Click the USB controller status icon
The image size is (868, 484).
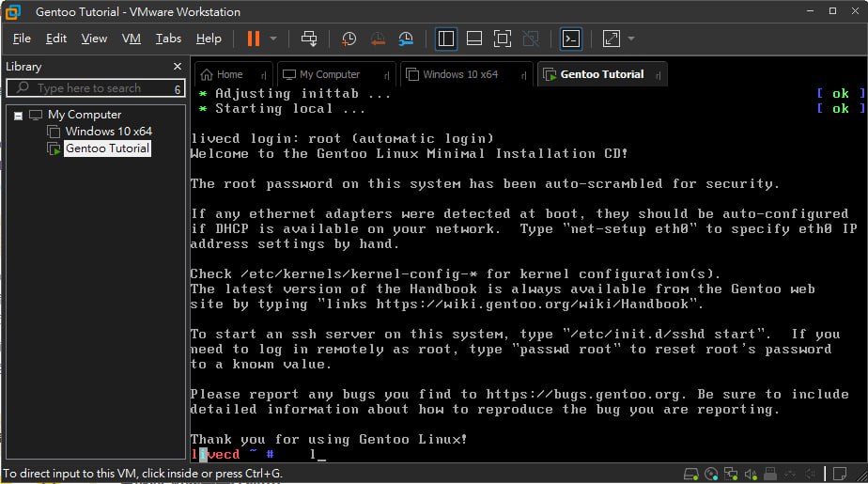[x=770, y=474]
